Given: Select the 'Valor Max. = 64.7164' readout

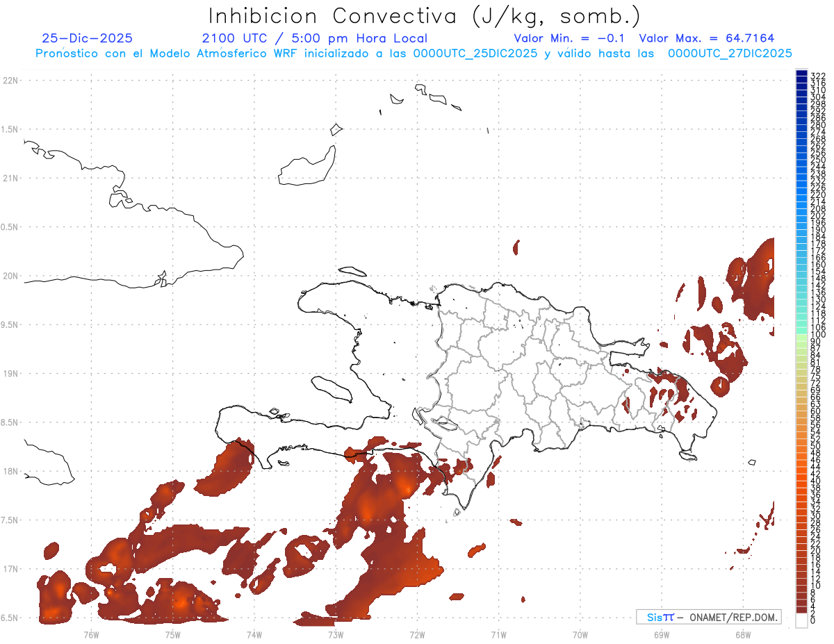Looking at the screenshot, I should (706, 39).
